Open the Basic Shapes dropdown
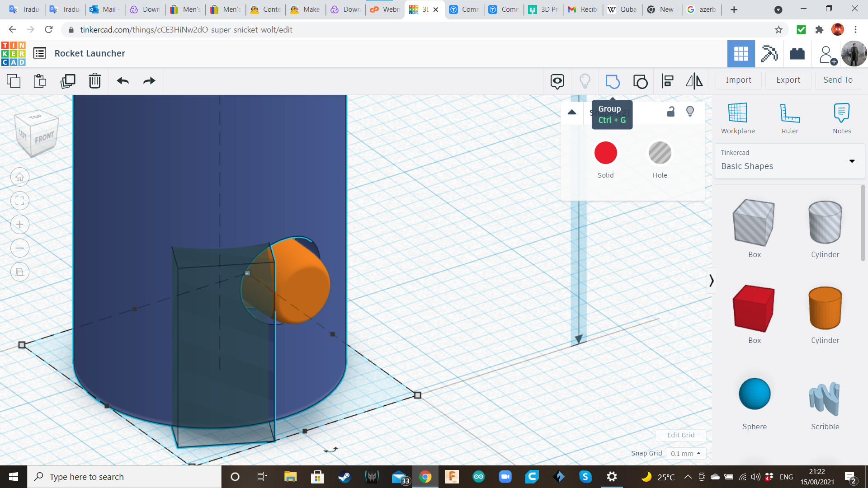Image resolution: width=868 pixels, height=488 pixels. click(852, 161)
